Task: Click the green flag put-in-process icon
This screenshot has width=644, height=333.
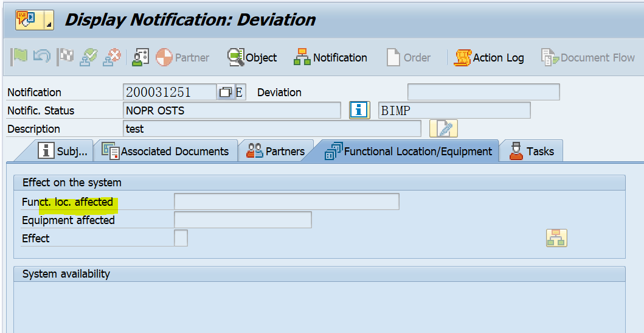Action: coord(18,58)
